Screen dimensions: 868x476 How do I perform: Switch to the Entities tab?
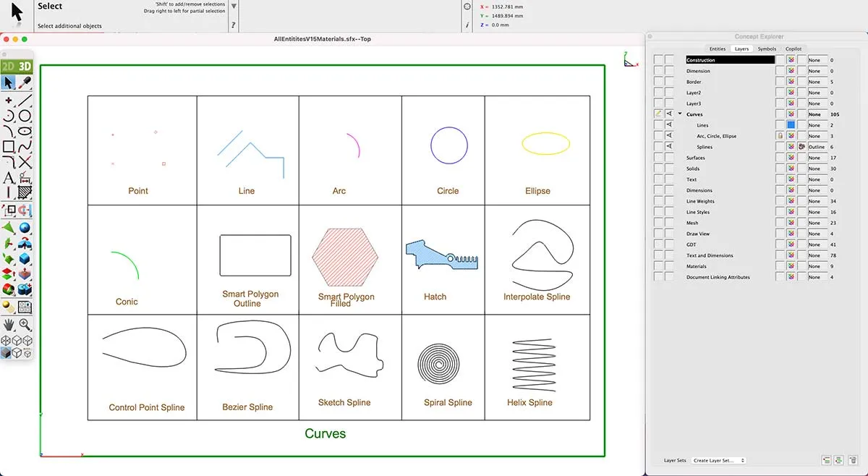point(717,49)
